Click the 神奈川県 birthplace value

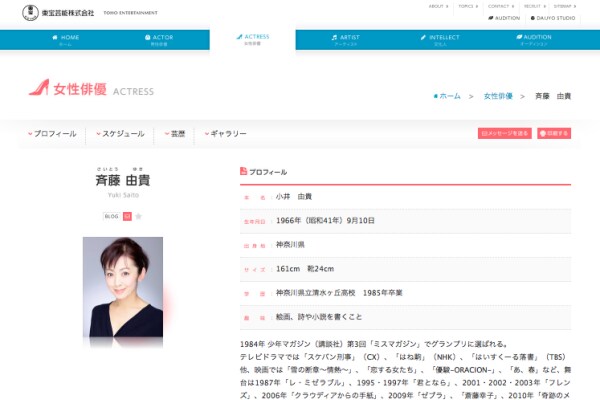(290, 245)
